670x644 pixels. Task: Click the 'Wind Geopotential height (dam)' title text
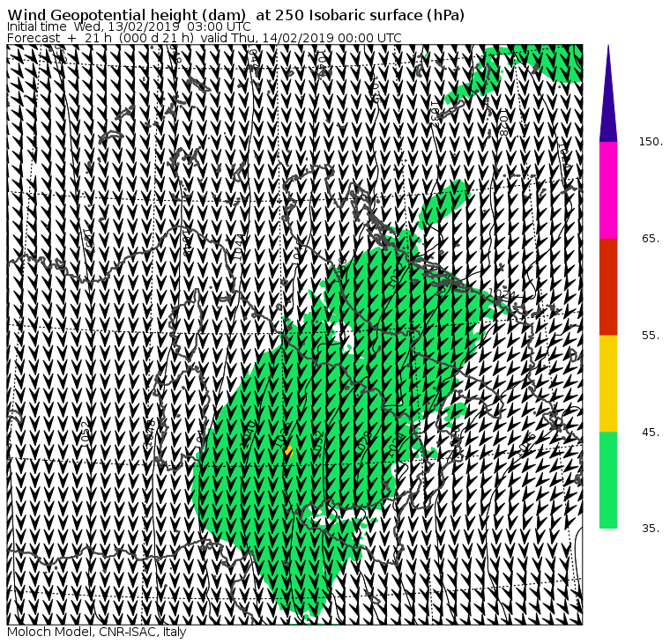coord(126,15)
